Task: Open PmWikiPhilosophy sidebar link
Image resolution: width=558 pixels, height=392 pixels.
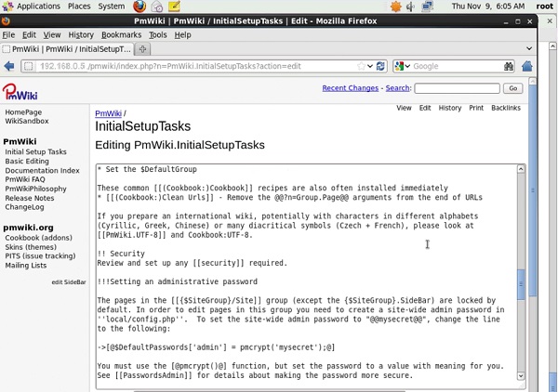Action: click(x=35, y=189)
